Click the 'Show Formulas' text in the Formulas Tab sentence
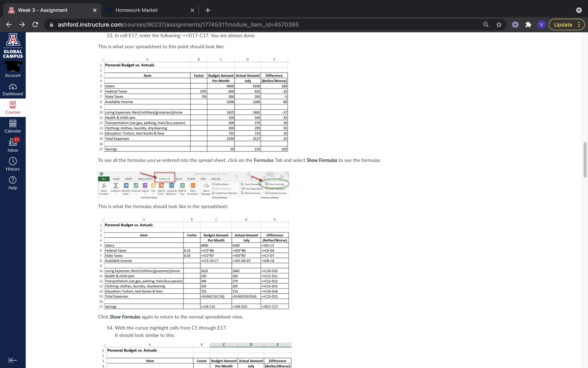This screenshot has width=588, height=368. 322,160
